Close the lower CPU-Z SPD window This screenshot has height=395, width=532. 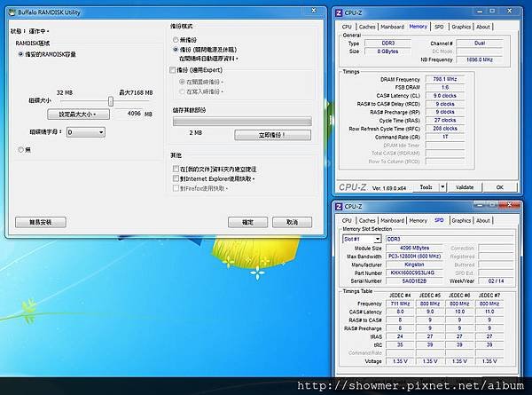click(x=510, y=204)
